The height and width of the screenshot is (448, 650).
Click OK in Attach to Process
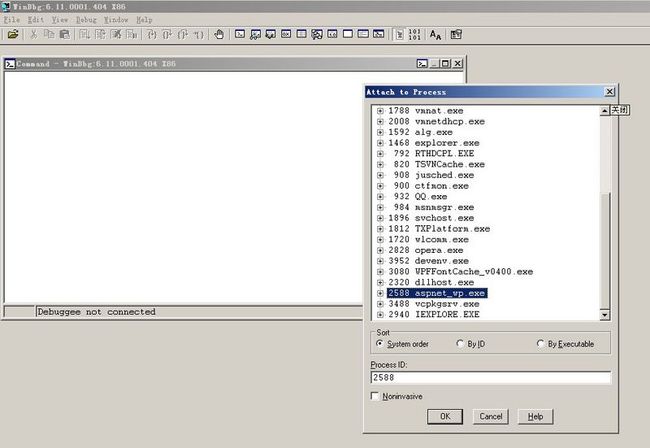point(445,416)
